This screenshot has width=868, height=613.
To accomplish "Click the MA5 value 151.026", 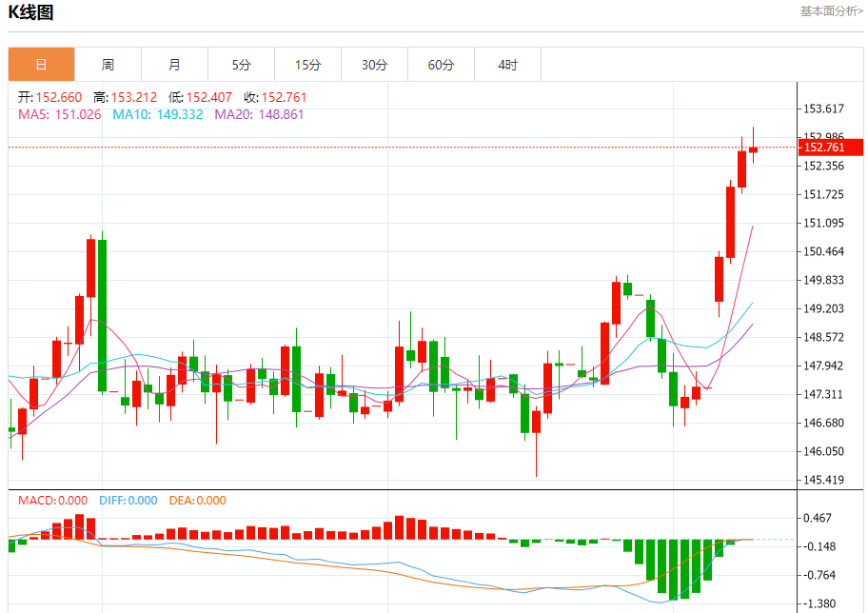I will (78, 114).
